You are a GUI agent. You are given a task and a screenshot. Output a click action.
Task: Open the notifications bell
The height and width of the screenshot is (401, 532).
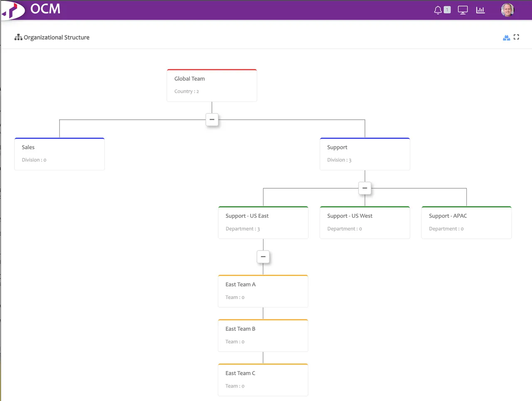pyautogui.click(x=438, y=10)
